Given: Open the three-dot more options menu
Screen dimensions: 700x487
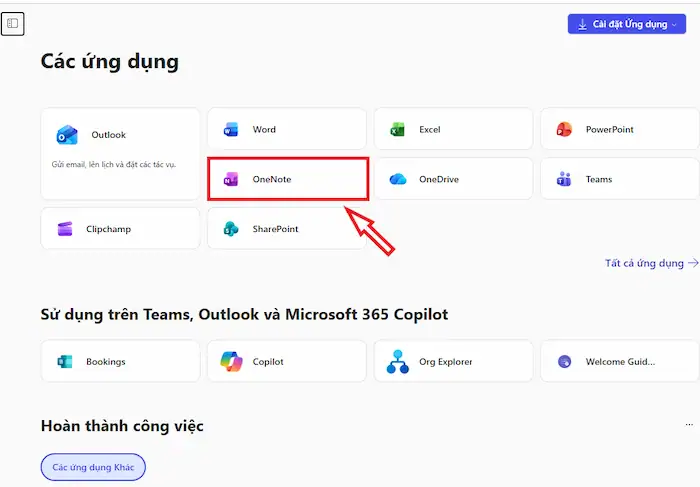Looking at the screenshot, I should pyautogui.click(x=688, y=426).
